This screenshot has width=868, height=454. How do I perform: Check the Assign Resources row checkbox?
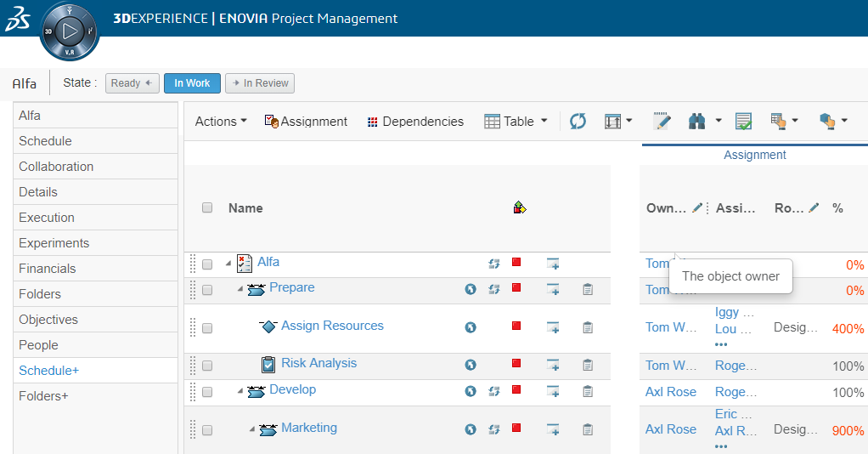point(207,327)
